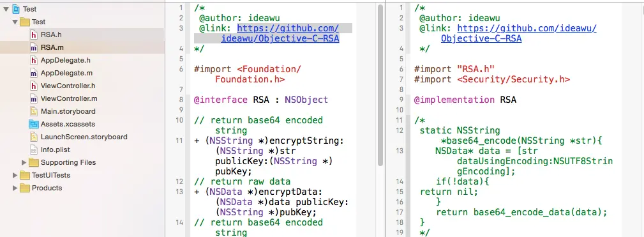Click the Supporting Files folder icon
The width and height of the screenshot is (644, 237).
33,162
